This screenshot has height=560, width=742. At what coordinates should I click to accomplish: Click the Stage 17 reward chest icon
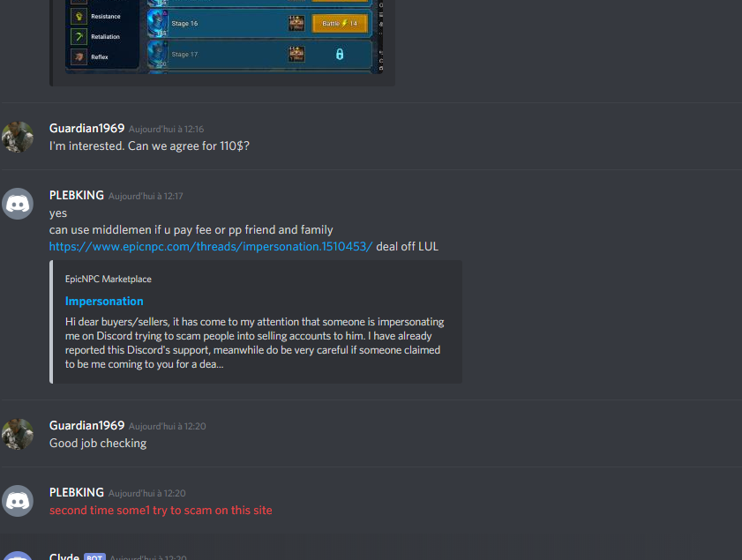click(x=296, y=54)
